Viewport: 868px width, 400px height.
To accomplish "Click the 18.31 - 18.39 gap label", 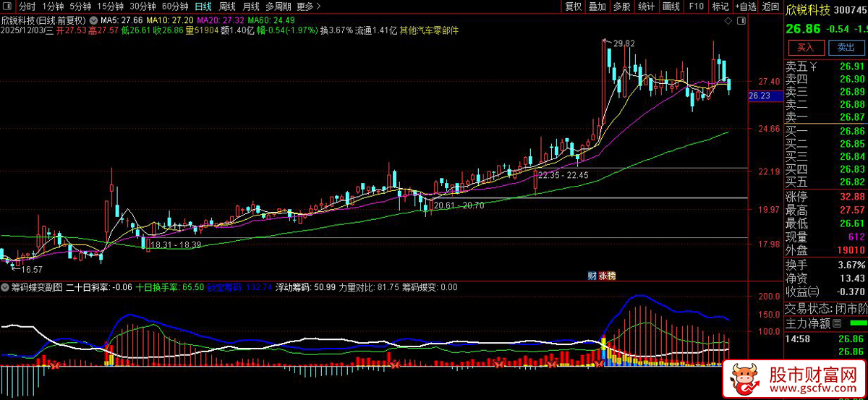I will click(x=176, y=246).
